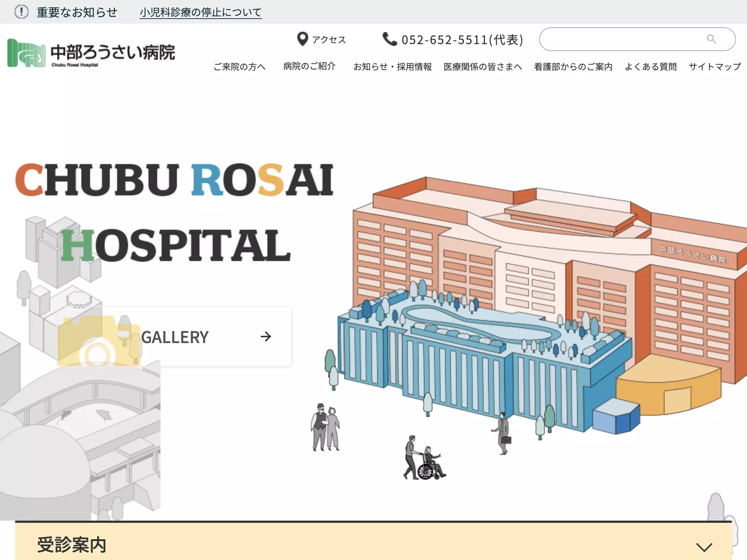Click the site search input field
Viewport: 747px width, 560px height.
(x=637, y=39)
